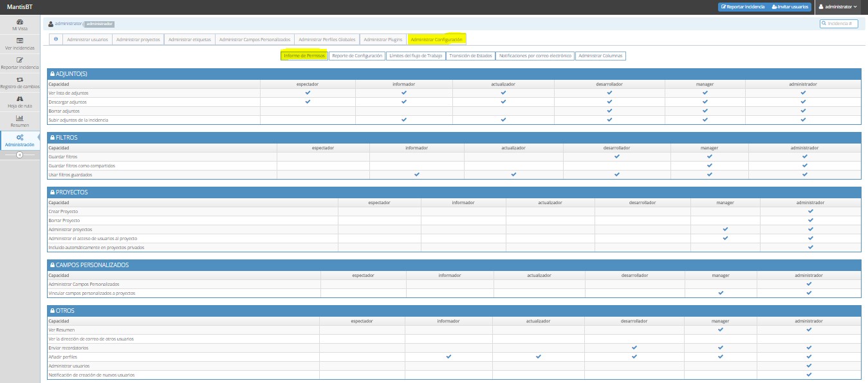The height and width of the screenshot is (383, 868).
Task: Collapse the sidebar with the toggle arrow
Action: click(x=20, y=155)
